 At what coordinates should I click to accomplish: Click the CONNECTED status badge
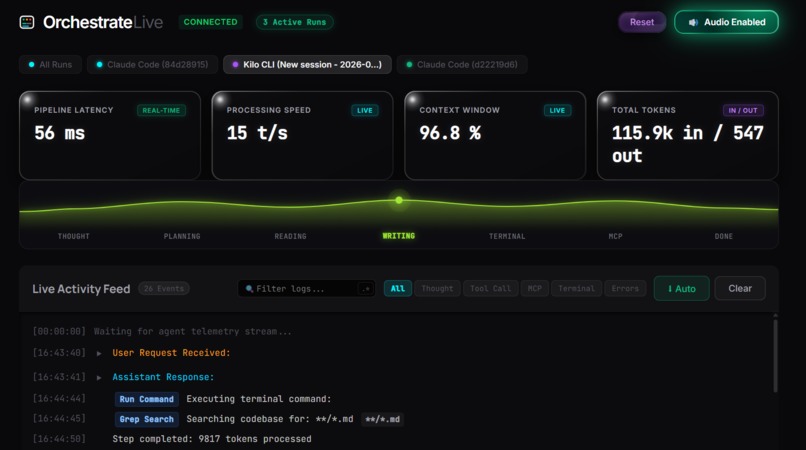click(211, 22)
